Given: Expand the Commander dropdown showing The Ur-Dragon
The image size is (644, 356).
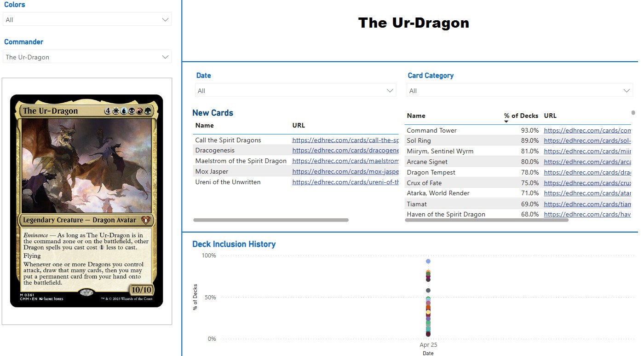Looking at the screenshot, I should coord(87,57).
